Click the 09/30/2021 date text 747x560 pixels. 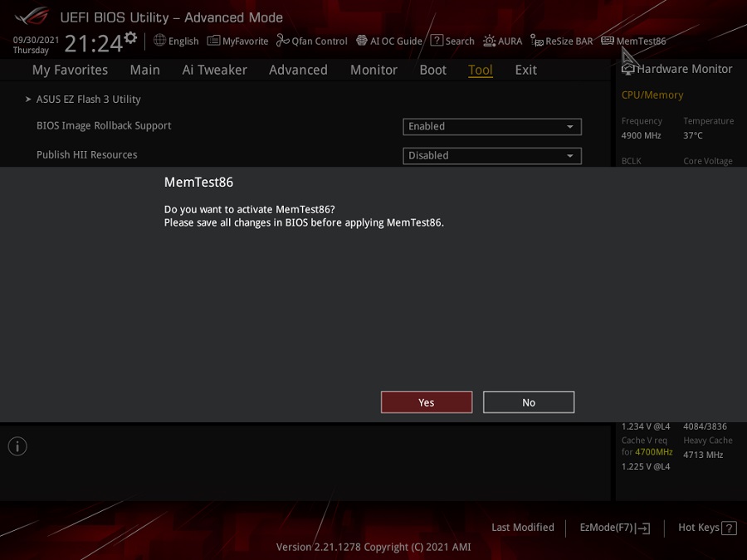tap(36, 40)
